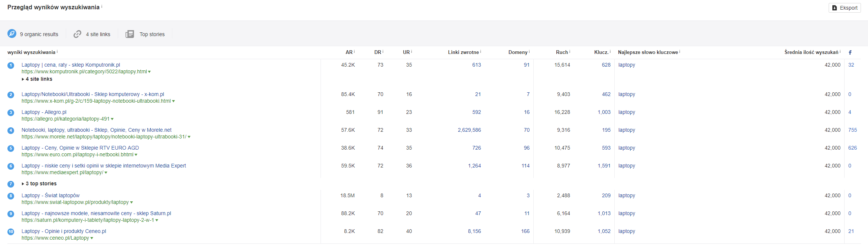Viewport: 868px width, 246px height.
Task: Select the 9 organic results filter
Action: 39,34
